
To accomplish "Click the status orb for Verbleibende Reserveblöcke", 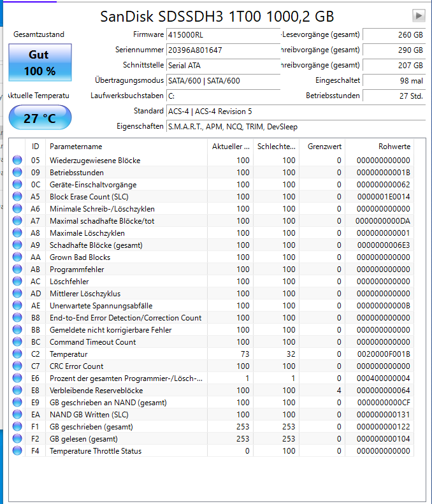I will click(17, 390).
